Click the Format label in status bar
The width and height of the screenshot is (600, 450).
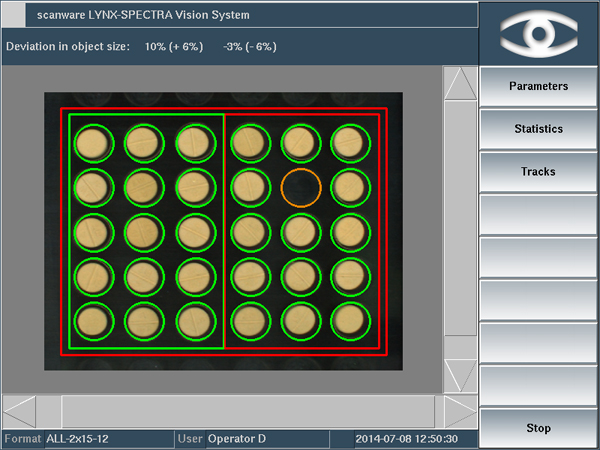coord(23,439)
